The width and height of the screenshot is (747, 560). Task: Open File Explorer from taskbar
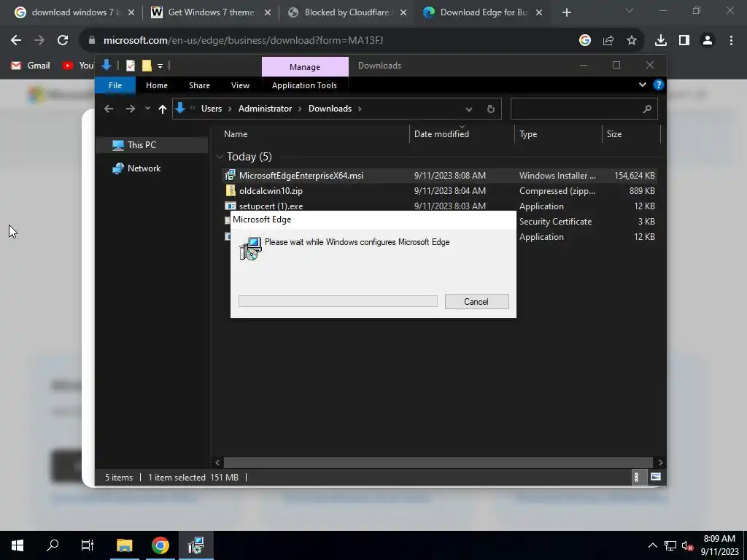(124, 545)
